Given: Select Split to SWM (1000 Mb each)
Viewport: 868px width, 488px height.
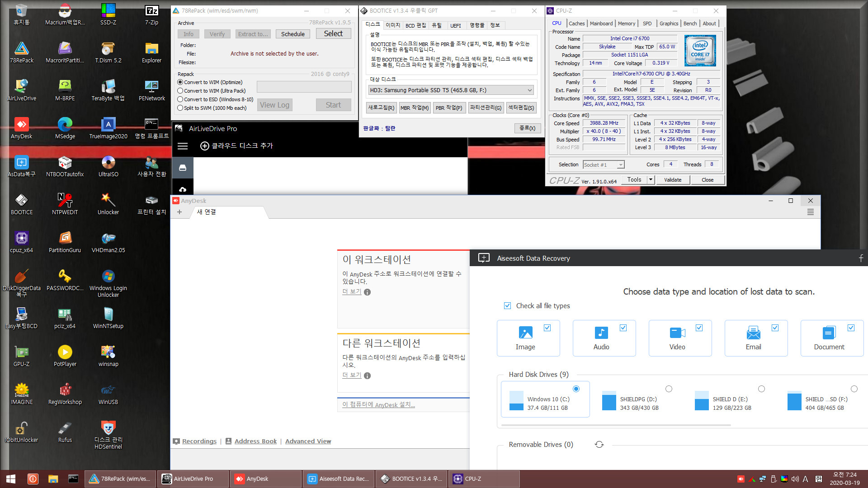Looking at the screenshot, I should click(180, 108).
